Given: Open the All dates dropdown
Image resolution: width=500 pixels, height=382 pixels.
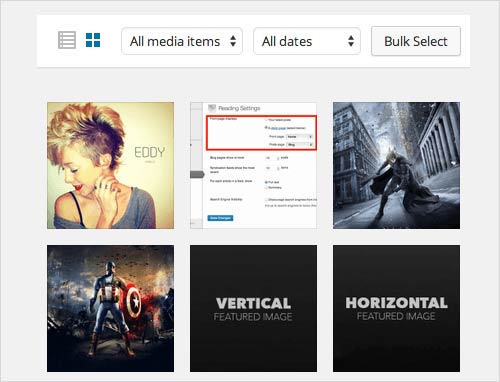Looking at the screenshot, I should coord(307,41).
